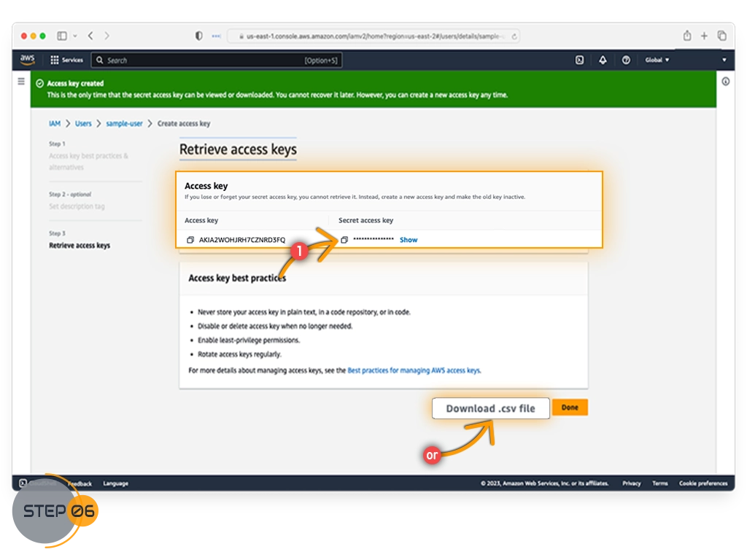Open the notifications bell
Screen dimensions: 747x560
[x=603, y=61]
